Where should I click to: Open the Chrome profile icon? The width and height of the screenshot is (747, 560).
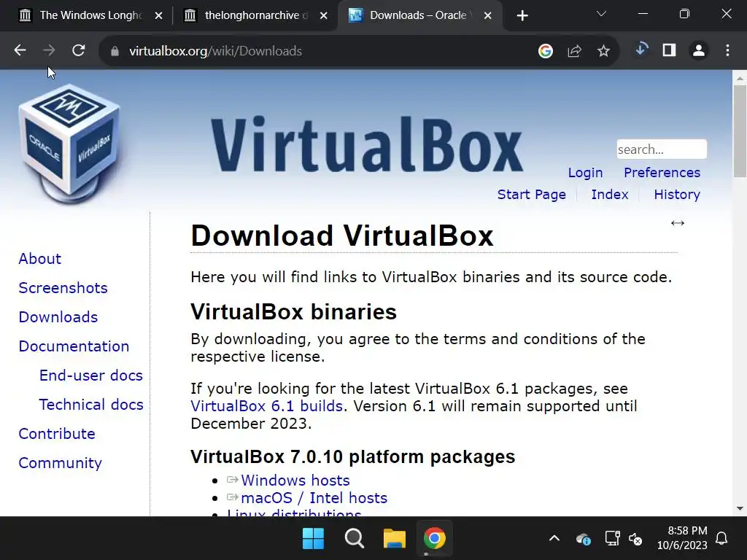click(699, 50)
